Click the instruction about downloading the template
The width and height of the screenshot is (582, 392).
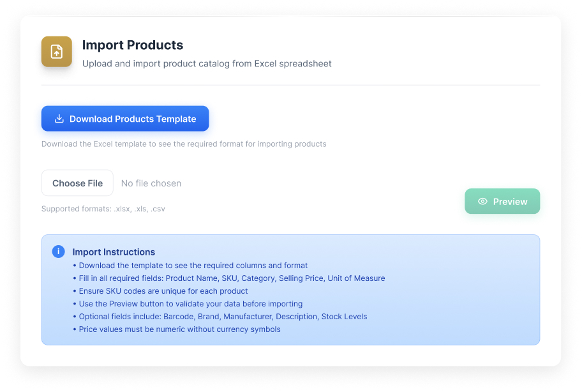coord(193,266)
